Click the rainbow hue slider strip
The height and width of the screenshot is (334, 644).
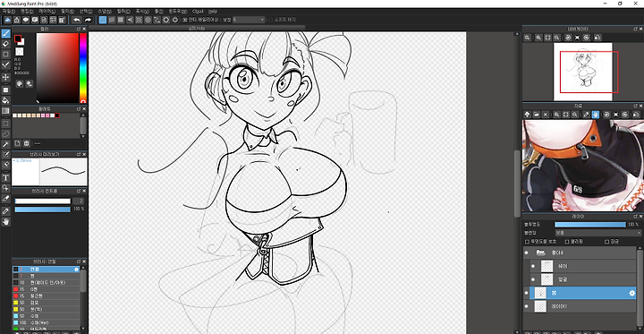point(83,68)
